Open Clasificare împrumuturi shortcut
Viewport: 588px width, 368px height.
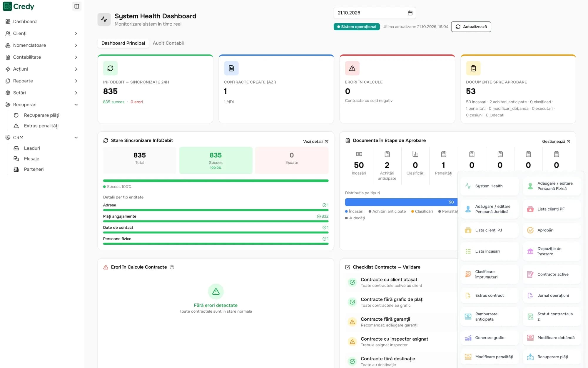pos(489,274)
